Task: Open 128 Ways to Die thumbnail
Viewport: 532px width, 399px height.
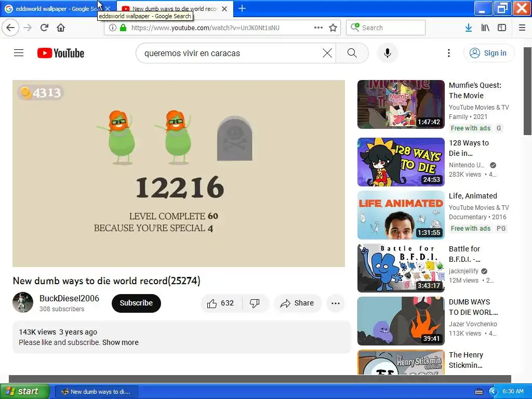Action: pyautogui.click(x=401, y=162)
